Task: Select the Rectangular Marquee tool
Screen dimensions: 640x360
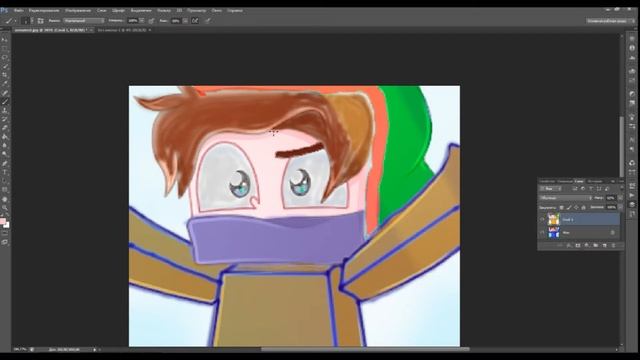Action: pos(5,48)
